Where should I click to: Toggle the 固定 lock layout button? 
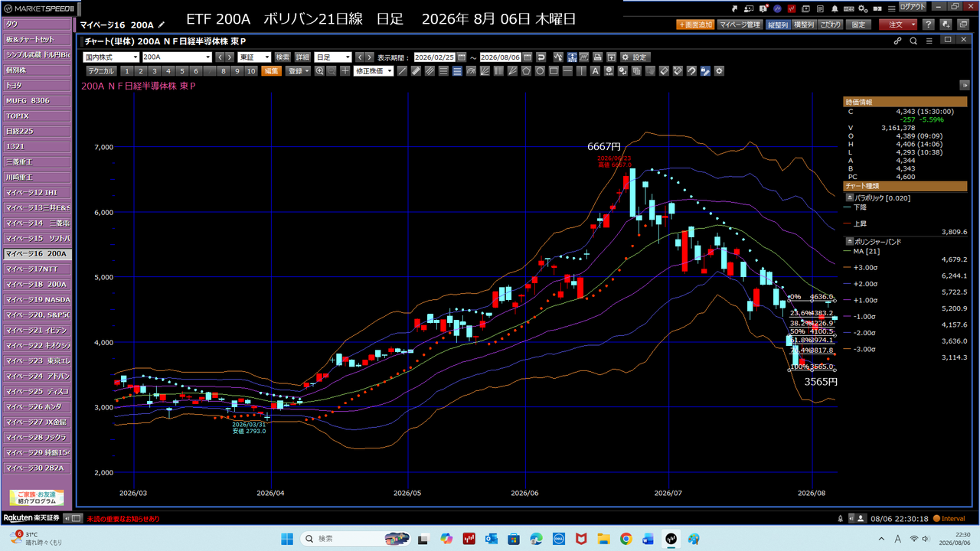[x=859, y=24]
